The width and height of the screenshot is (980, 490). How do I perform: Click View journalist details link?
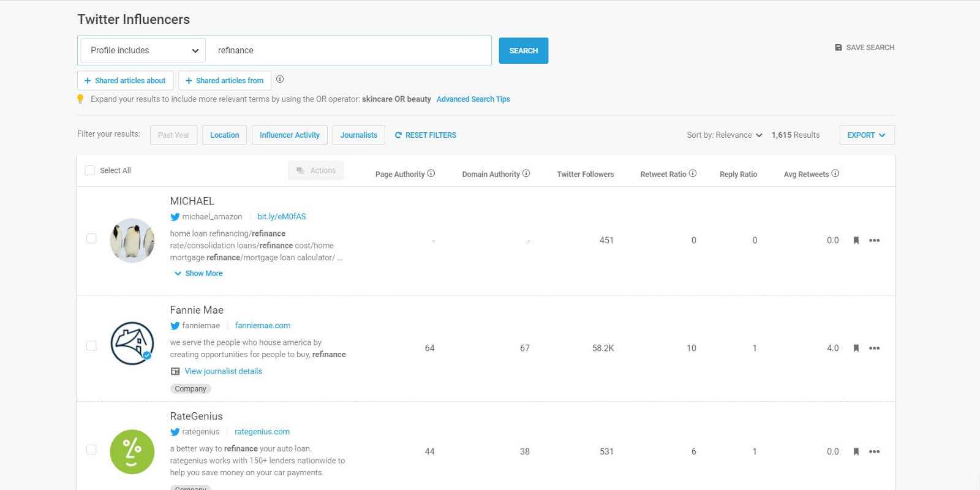pyautogui.click(x=224, y=371)
